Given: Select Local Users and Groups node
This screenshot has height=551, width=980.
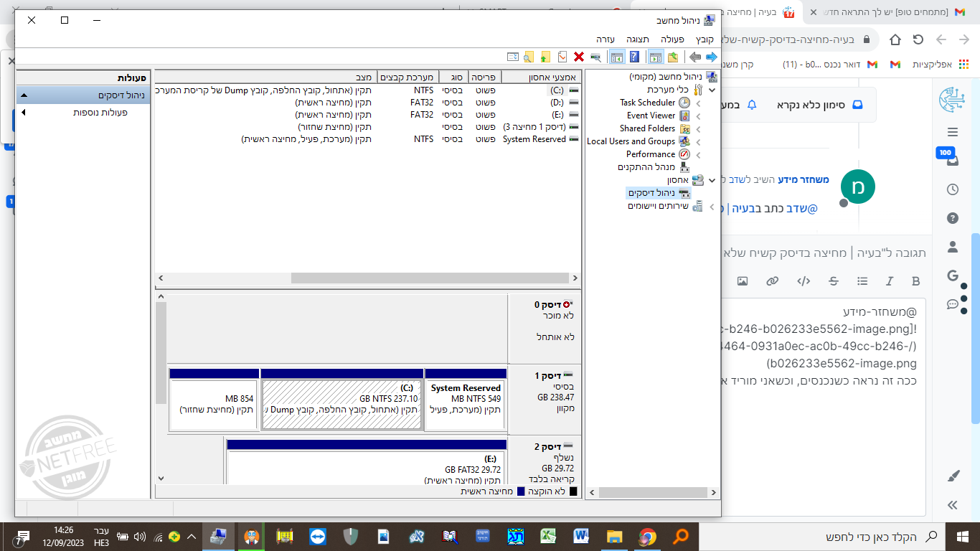Looking at the screenshot, I should click(631, 141).
